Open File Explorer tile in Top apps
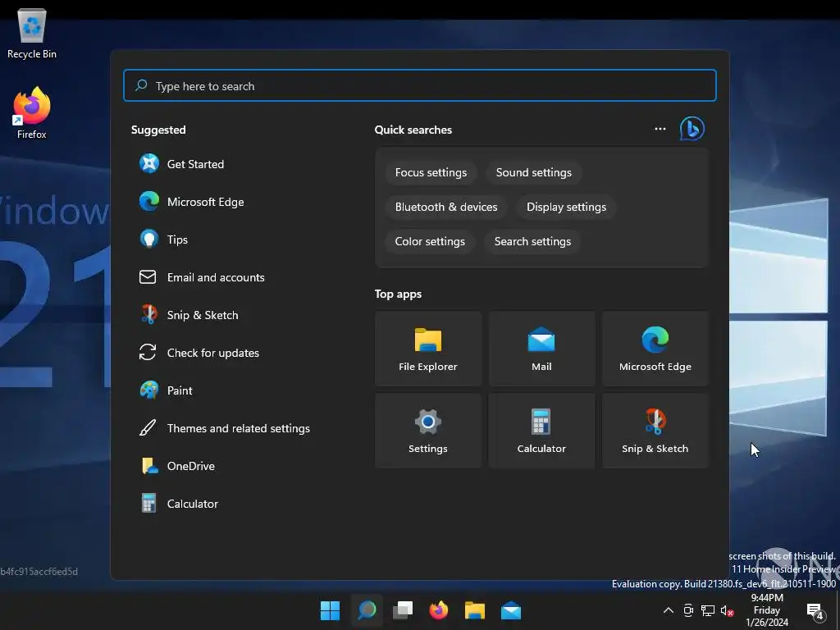Screen dimensions: 840x630 (x=428, y=349)
